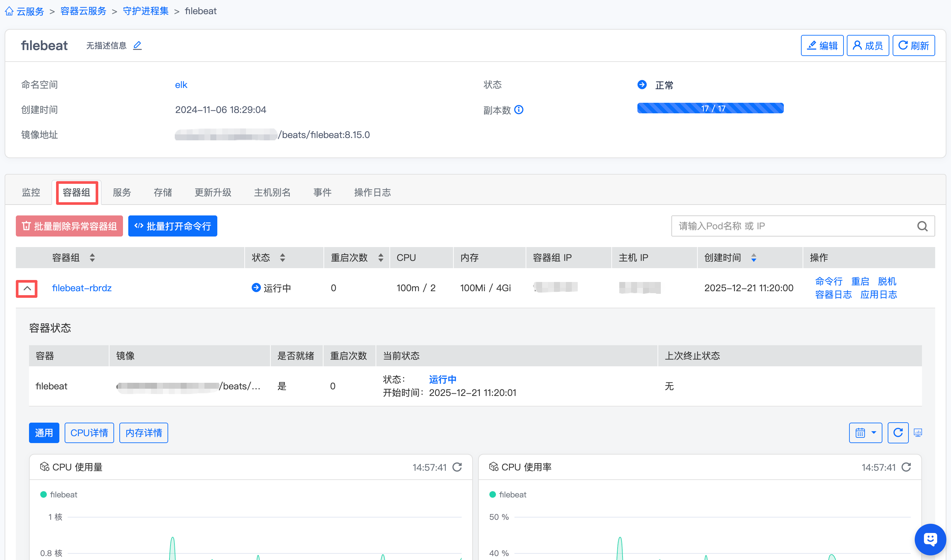The image size is (951, 560).
Task: Refresh the CPU 使用量 chart
Action: point(457,467)
